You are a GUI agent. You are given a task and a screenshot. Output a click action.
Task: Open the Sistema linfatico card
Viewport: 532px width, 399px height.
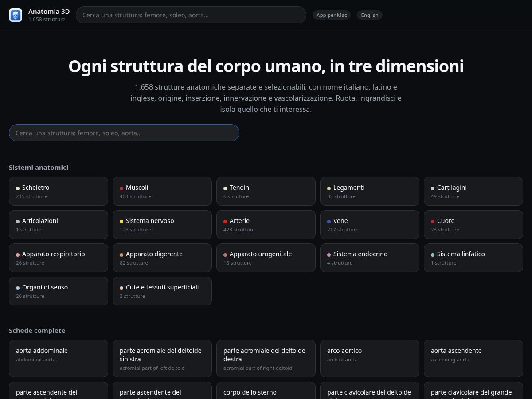click(473, 258)
